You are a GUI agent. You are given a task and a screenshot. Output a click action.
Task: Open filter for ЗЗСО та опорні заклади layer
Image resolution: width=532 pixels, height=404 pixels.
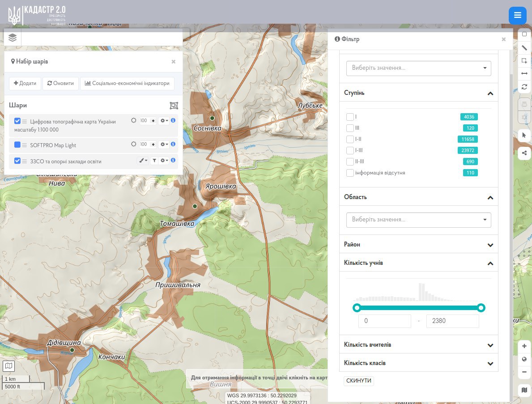pyautogui.click(x=154, y=161)
